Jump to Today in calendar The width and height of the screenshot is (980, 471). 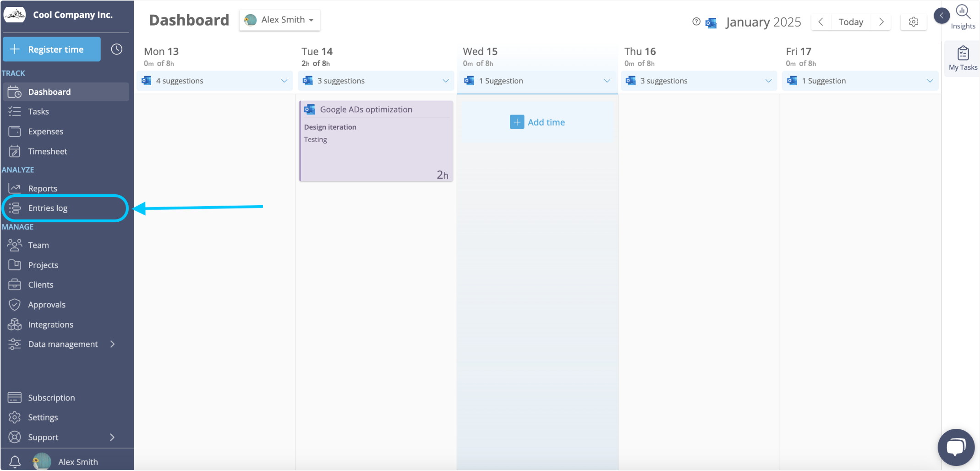tap(850, 22)
